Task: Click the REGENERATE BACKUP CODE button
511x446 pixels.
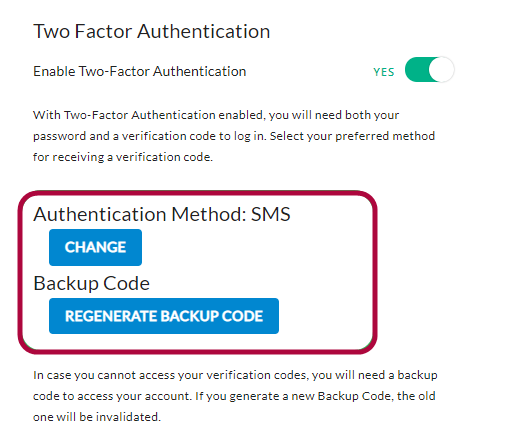Action: [164, 316]
